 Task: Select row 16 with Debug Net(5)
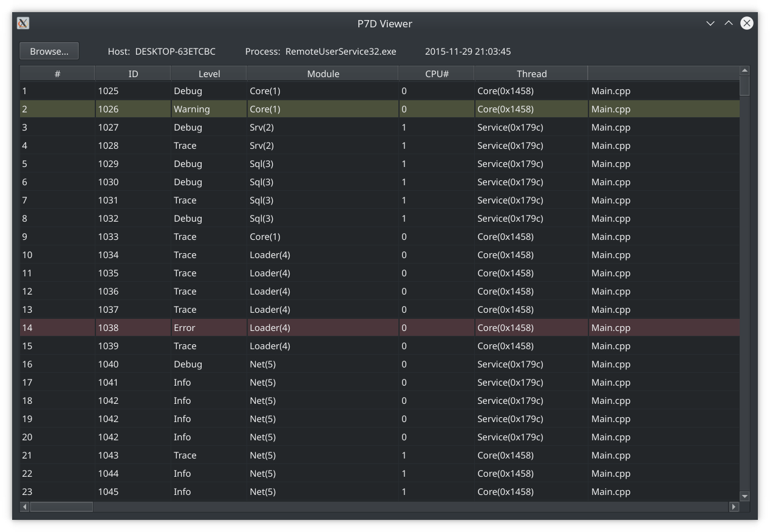point(380,364)
